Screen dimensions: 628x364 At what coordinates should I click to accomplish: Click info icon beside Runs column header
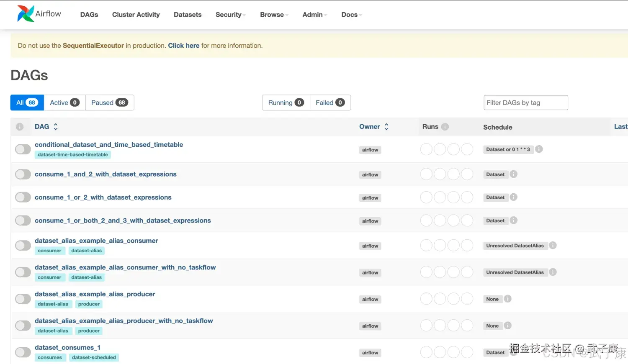[445, 127]
